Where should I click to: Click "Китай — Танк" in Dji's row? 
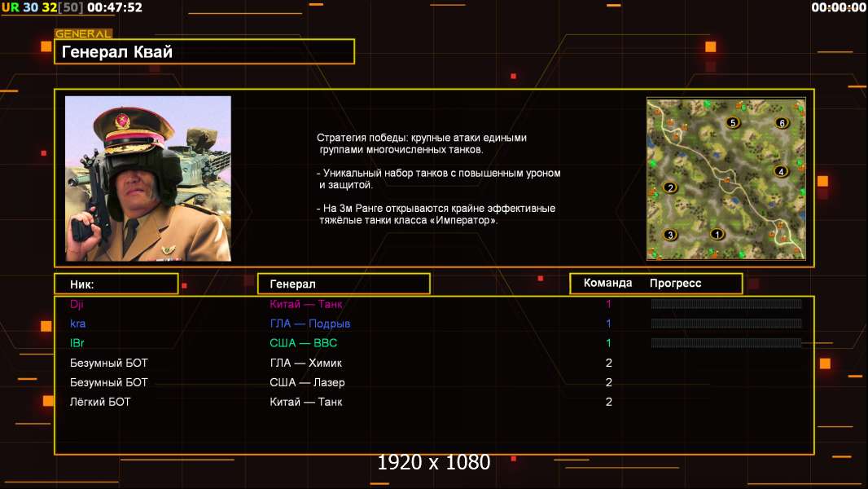(305, 304)
